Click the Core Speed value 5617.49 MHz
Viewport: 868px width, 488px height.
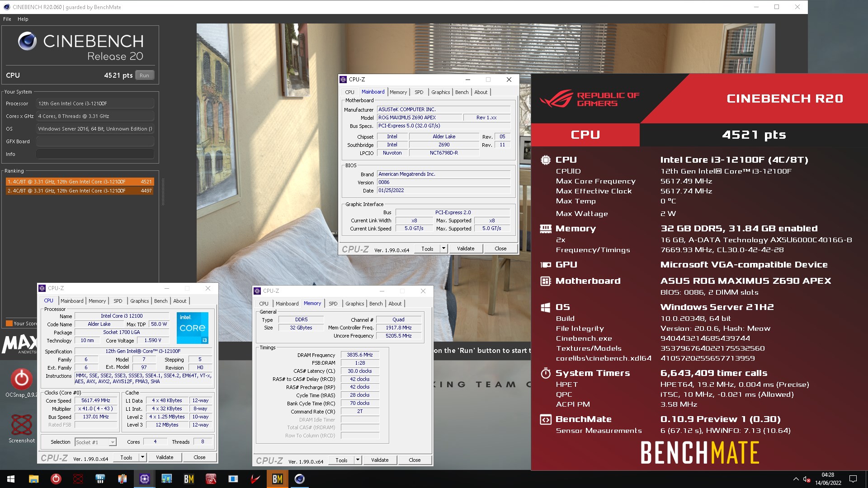pos(96,401)
